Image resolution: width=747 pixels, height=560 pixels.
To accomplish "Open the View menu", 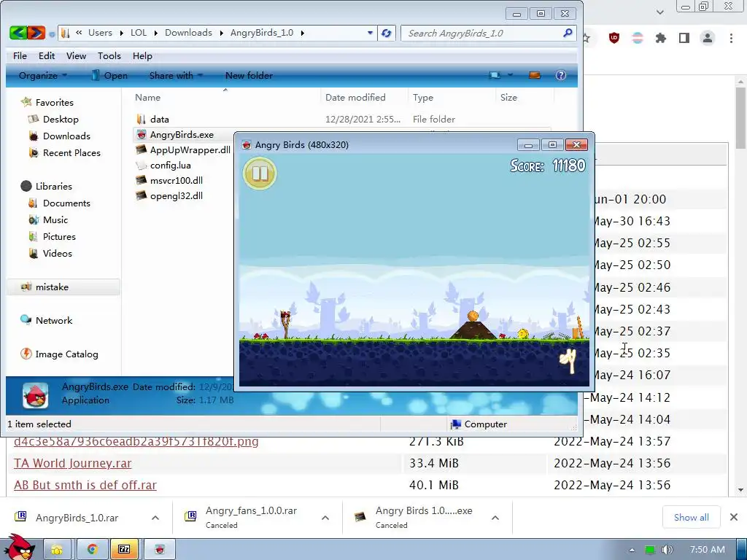I will coord(76,55).
